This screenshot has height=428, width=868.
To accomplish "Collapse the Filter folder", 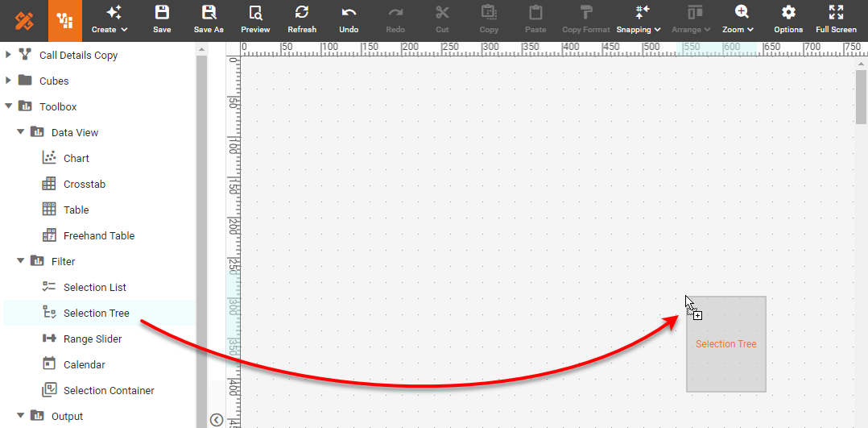I will tap(20, 260).
